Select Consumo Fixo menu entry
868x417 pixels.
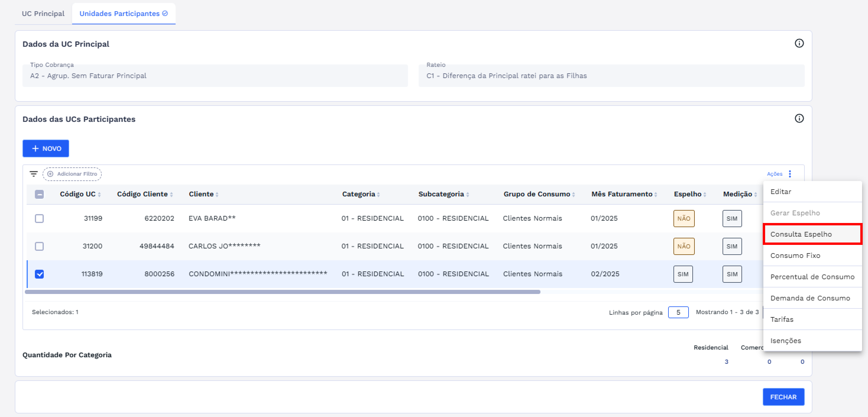[x=795, y=256]
